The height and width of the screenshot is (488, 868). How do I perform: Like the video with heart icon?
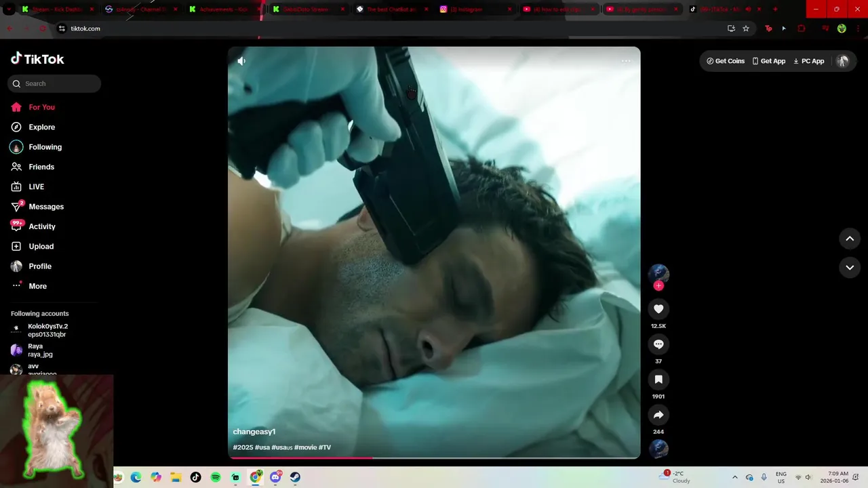(x=658, y=309)
